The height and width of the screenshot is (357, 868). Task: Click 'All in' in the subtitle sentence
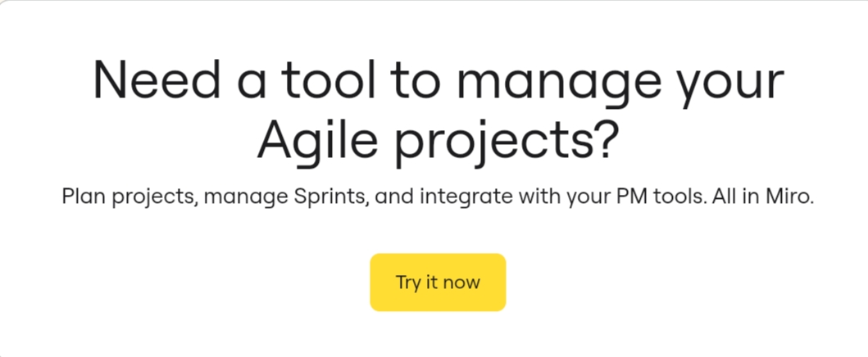click(734, 197)
